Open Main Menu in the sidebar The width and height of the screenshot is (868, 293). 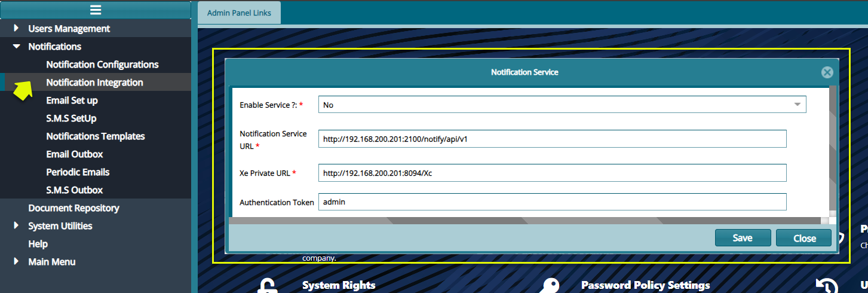52,261
